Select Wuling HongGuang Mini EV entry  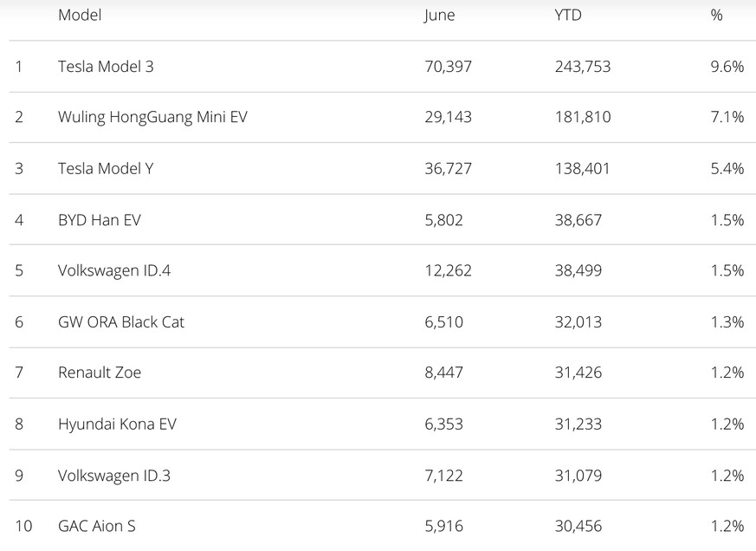click(x=152, y=117)
